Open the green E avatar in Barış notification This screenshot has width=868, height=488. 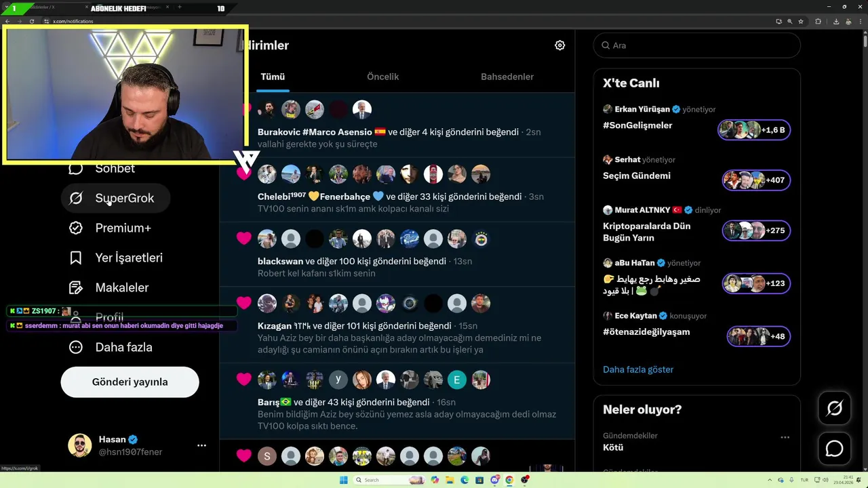click(x=457, y=380)
